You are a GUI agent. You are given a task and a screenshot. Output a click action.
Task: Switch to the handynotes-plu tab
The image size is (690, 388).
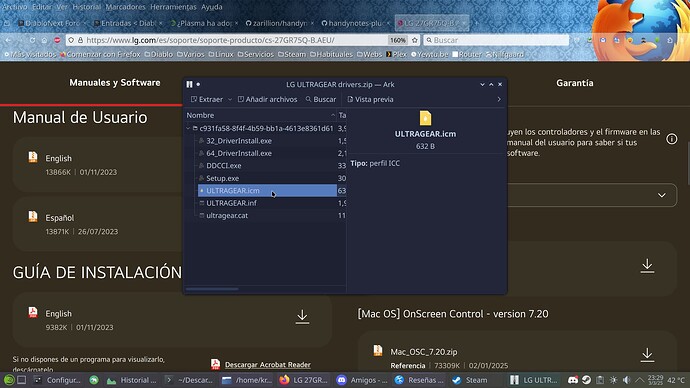[x=355, y=23]
